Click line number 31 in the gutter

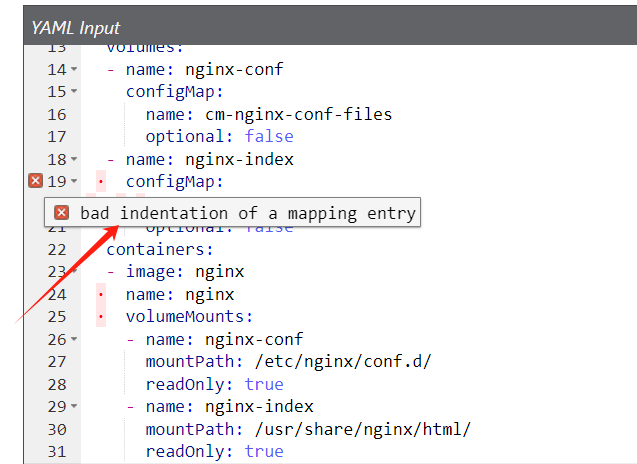pos(56,451)
